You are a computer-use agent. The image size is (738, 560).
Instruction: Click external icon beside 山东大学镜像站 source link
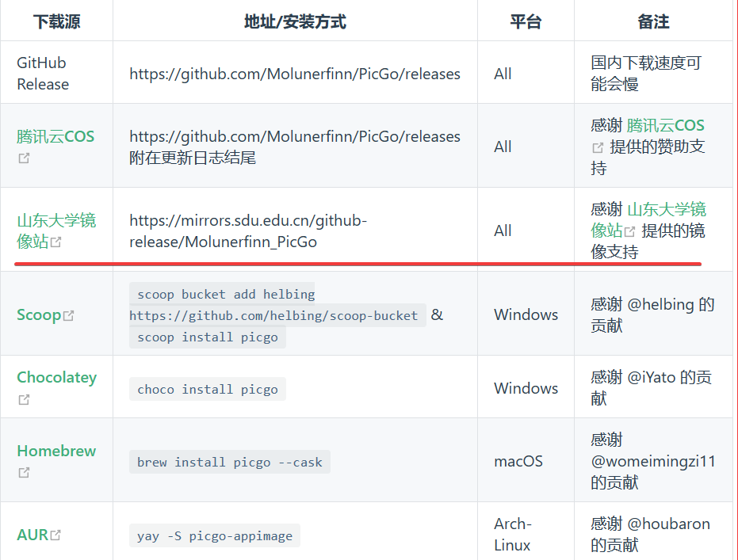pyautogui.click(x=56, y=242)
